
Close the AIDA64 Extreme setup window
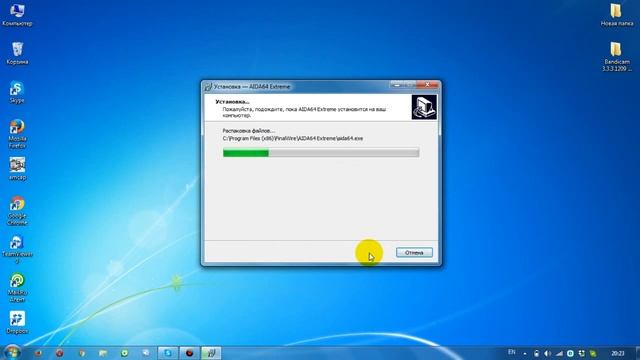(428, 84)
